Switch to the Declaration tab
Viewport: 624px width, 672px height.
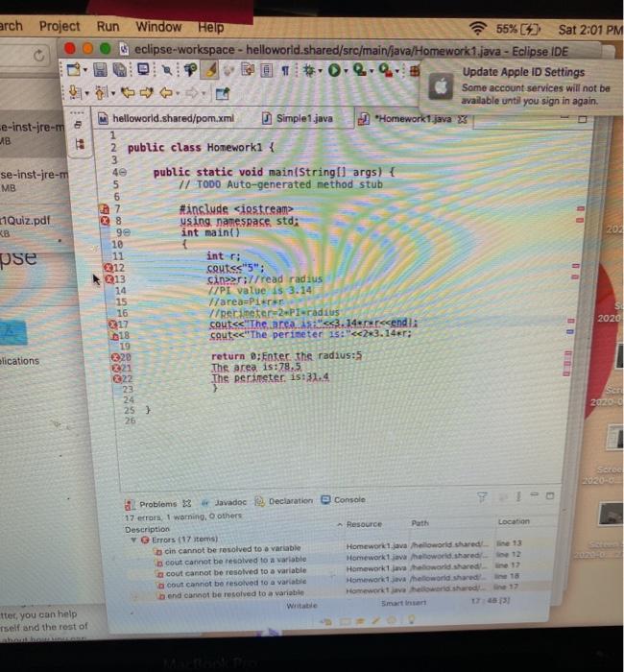[x=284, y=501]
